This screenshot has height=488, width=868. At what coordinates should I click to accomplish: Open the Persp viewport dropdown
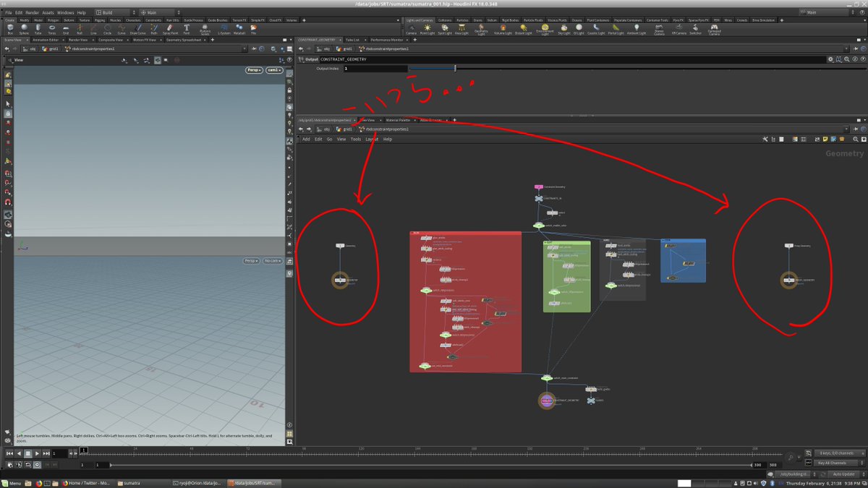[x=254, y=70]
